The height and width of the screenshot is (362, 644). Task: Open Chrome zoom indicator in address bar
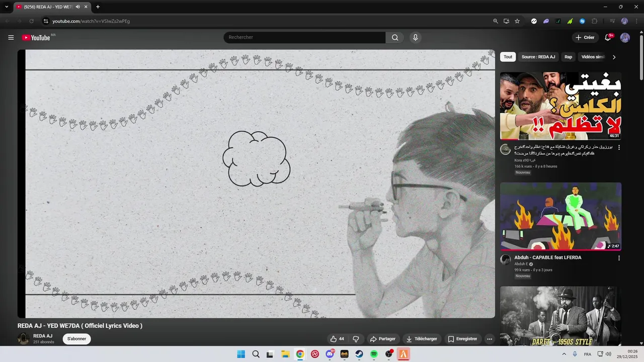coord(495,21)
